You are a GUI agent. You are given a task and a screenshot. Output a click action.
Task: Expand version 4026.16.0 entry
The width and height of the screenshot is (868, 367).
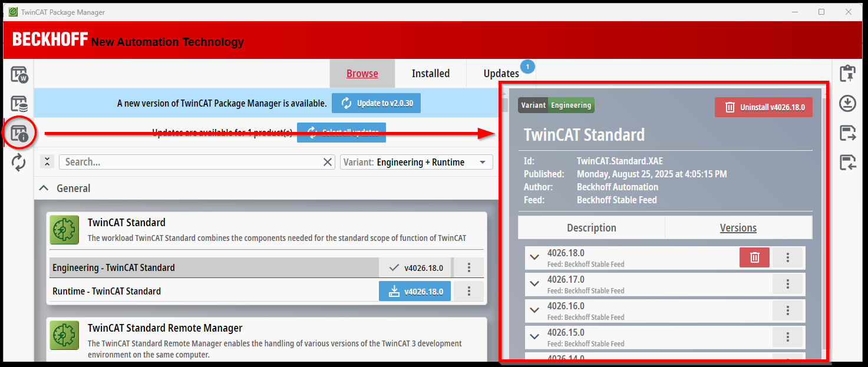(534, 310)
